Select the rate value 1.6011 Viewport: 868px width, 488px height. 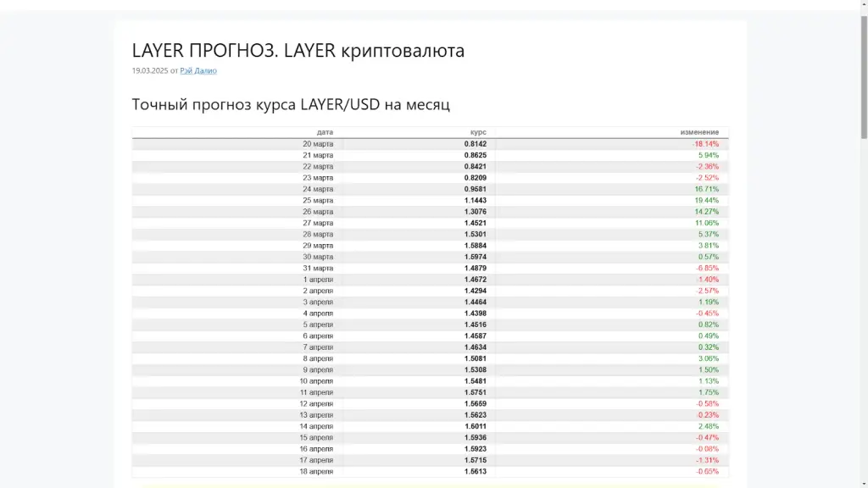(476, 426)
